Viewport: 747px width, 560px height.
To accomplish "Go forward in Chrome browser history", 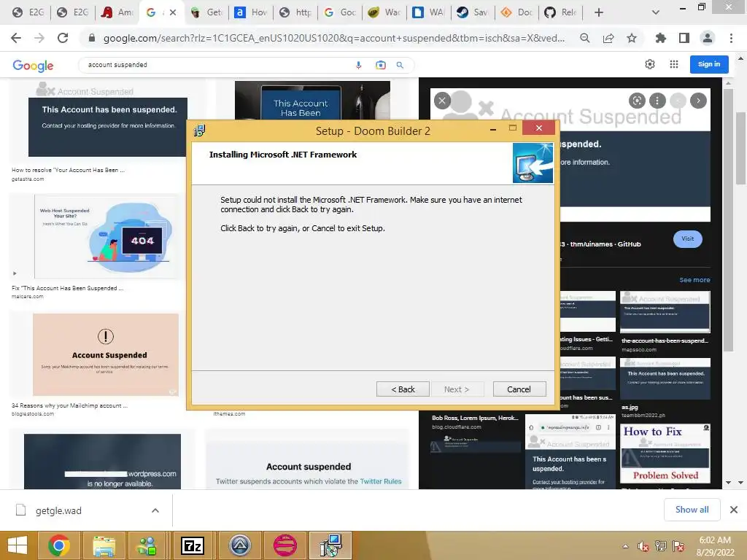I will (39, 38).
